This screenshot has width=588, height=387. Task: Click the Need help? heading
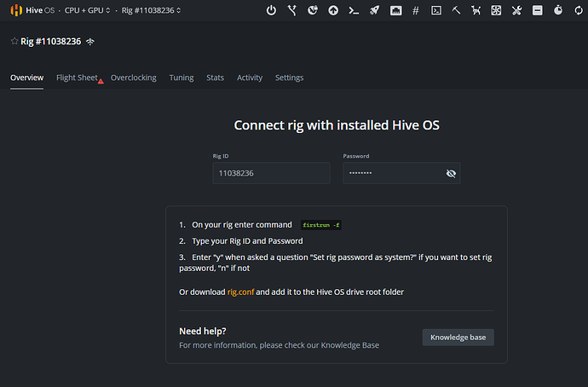pos(203,331)
